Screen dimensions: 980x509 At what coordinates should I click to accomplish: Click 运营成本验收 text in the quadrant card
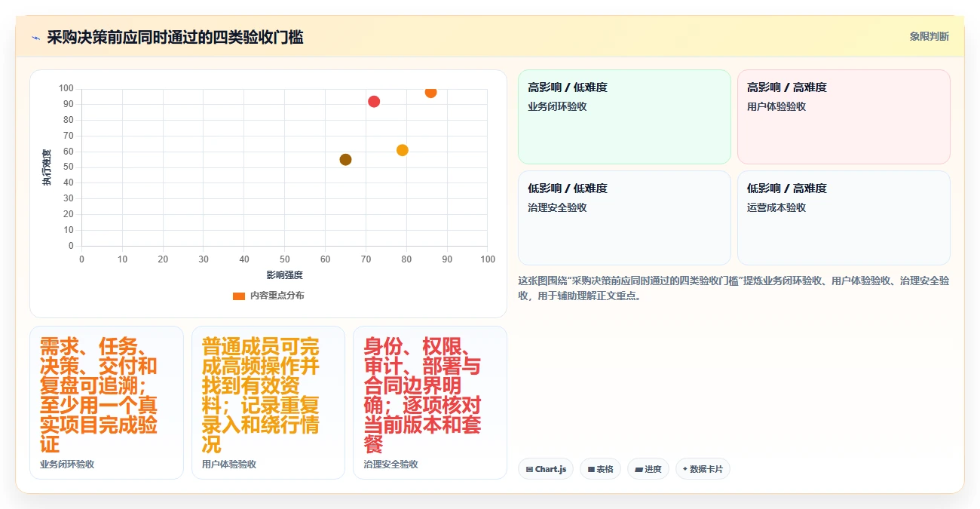coord(776,207)
